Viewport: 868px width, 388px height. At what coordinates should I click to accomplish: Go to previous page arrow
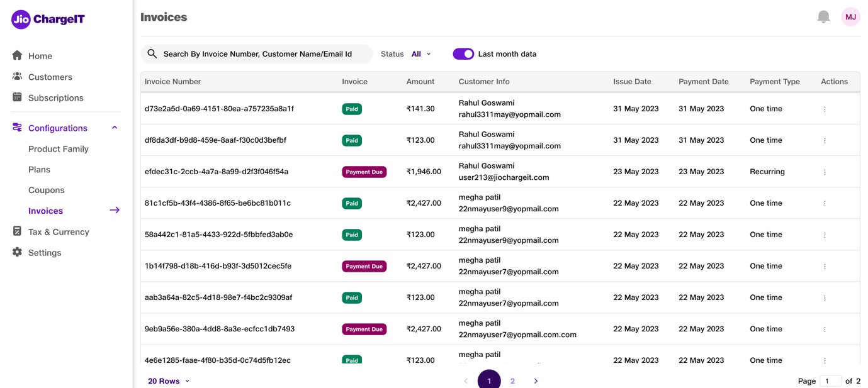coord(466,381)
